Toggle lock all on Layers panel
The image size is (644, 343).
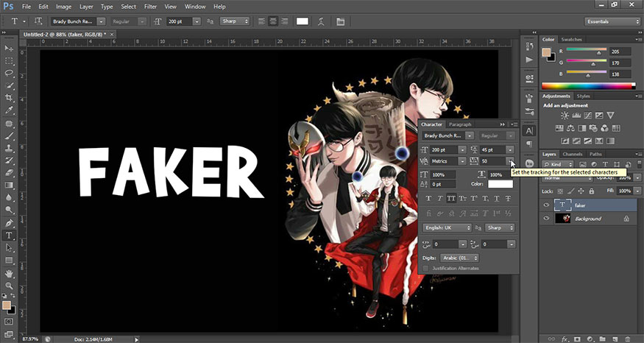(592, 191)
